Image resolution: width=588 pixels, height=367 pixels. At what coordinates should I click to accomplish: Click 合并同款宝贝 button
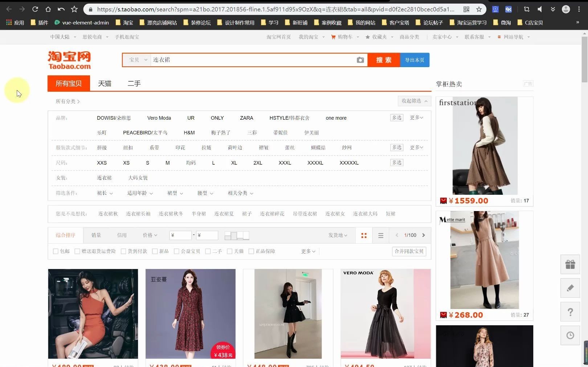pyautogui.click(x=409, y=251)
